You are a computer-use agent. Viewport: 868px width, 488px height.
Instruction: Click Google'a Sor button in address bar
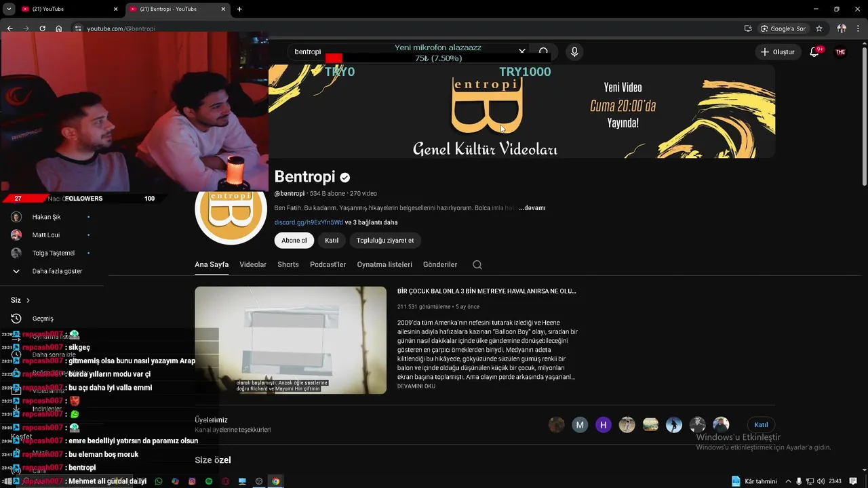click(783, 28)
